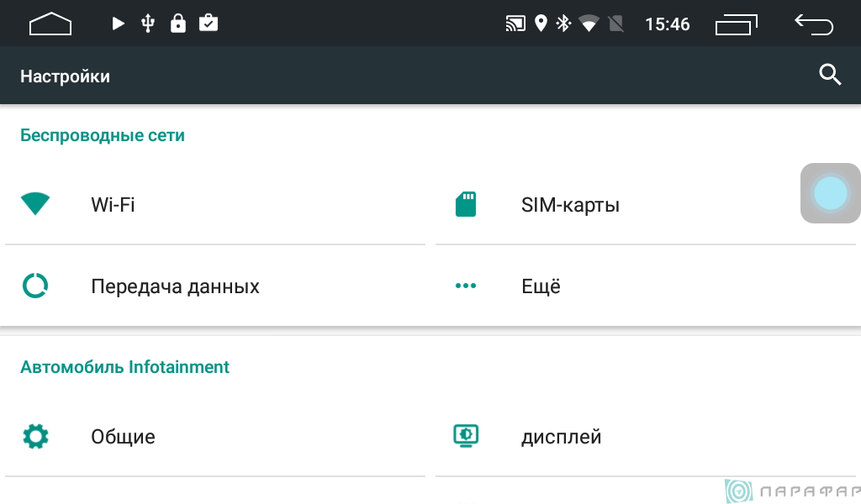Viewport: 861px width, 504px height.
Task: Tap the SIM card icon
Action: [x=466, y=204]
